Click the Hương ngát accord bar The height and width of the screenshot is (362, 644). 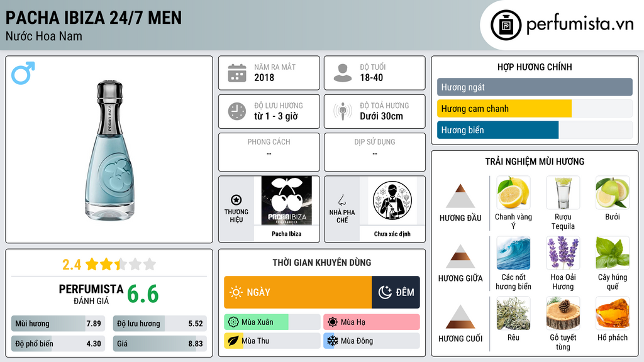click(535, 87)
